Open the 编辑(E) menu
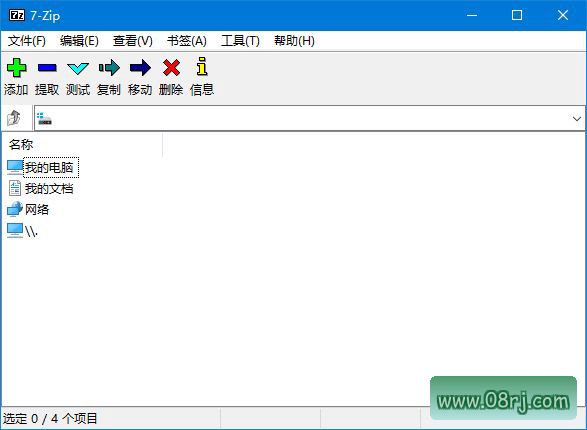This screenshot has height=430, width=587. point(79,40)
